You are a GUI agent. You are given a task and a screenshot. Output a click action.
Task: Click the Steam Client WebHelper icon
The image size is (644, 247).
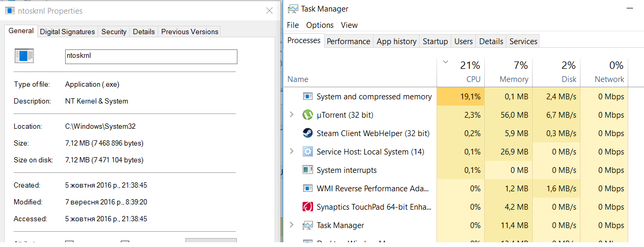coord(308,133)
